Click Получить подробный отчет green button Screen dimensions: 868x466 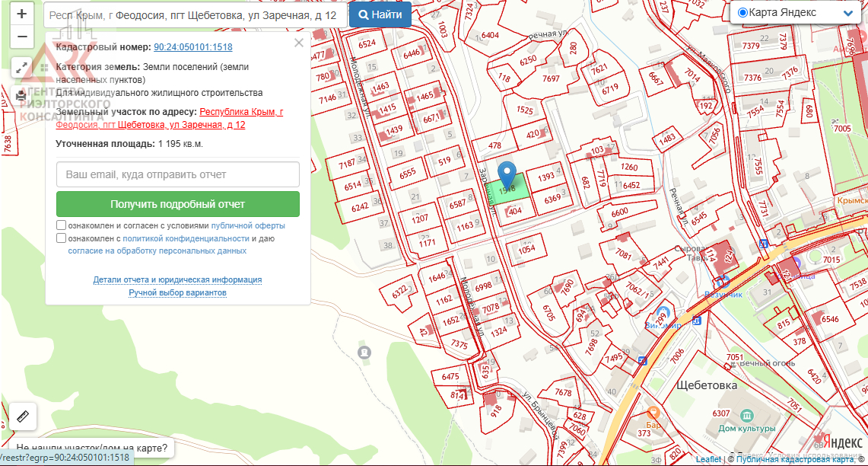click(177, 204)
